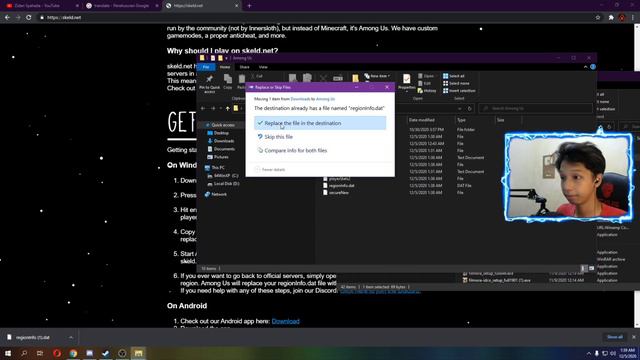Viewport: 640px width, 360px height.
Task: Pin to Quick access in Explorer ribbon
Action: 209,83
